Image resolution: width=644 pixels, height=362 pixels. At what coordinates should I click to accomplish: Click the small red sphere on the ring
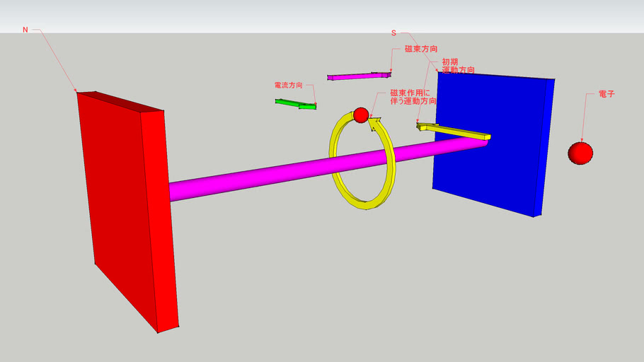click(361, 115)
